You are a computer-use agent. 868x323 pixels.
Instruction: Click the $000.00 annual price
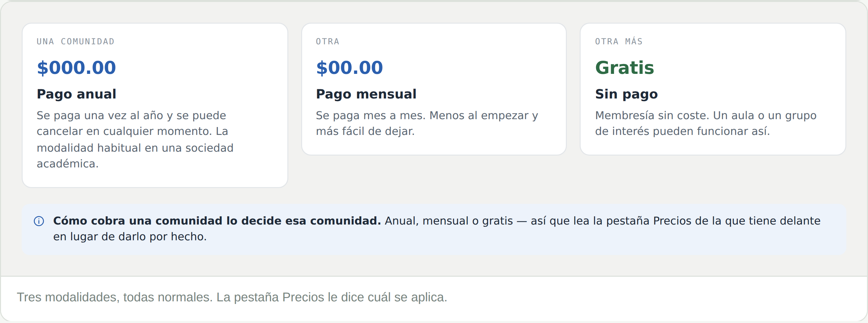pos(76,67)
